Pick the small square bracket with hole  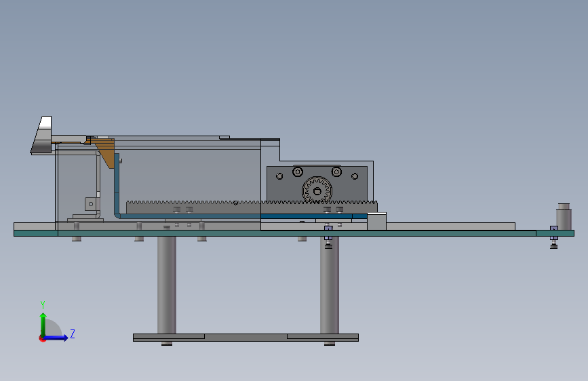coord(90,204)
